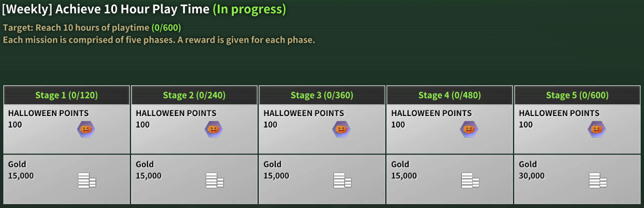644x208 pixels.
Task: Click the Stage 2 gold stack icon
Action: [214, 181]
